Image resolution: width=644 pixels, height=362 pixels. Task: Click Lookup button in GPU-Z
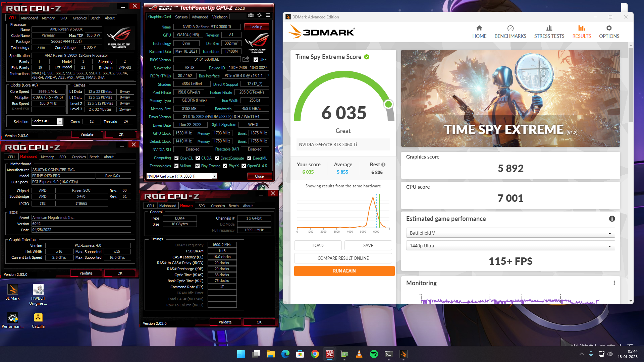[256, 27]
